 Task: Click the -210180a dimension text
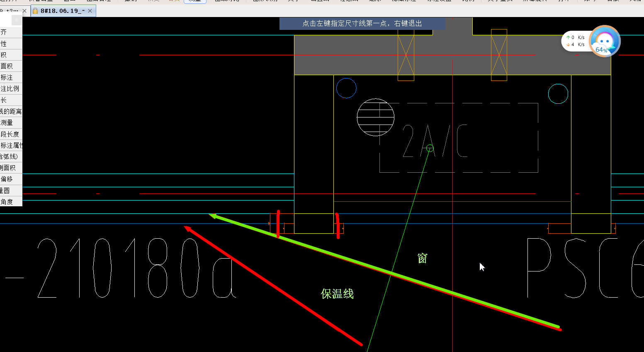[x=120, y=268]
